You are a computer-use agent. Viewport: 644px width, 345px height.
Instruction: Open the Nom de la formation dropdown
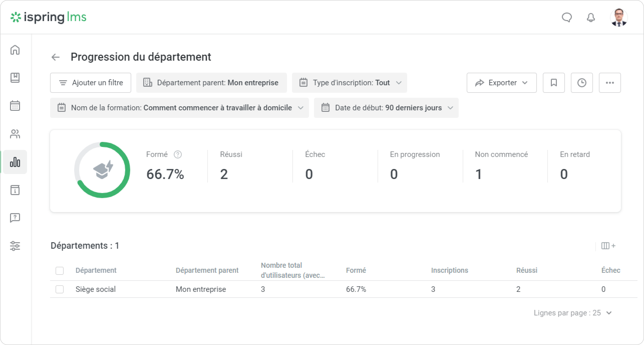click(179, 108)
